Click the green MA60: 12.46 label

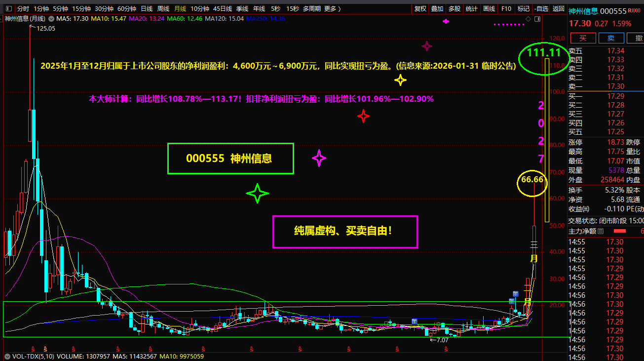(x=185, y=18)
